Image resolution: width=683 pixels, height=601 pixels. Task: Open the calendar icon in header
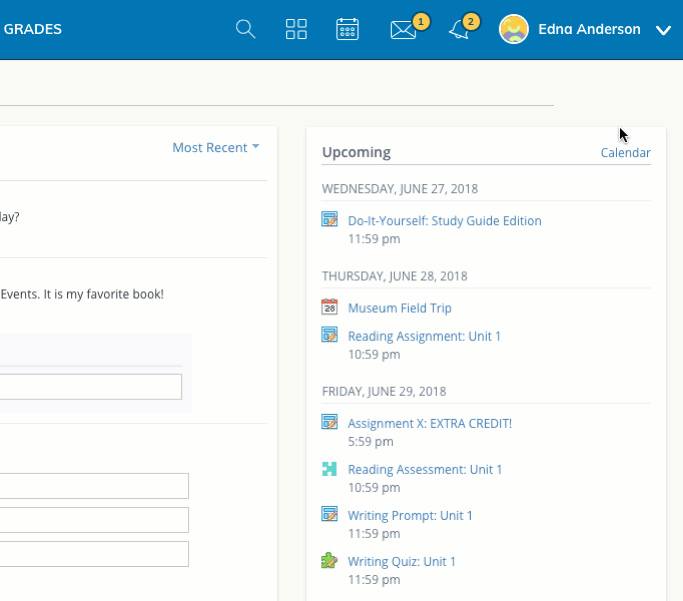click(x=347, y=29)
